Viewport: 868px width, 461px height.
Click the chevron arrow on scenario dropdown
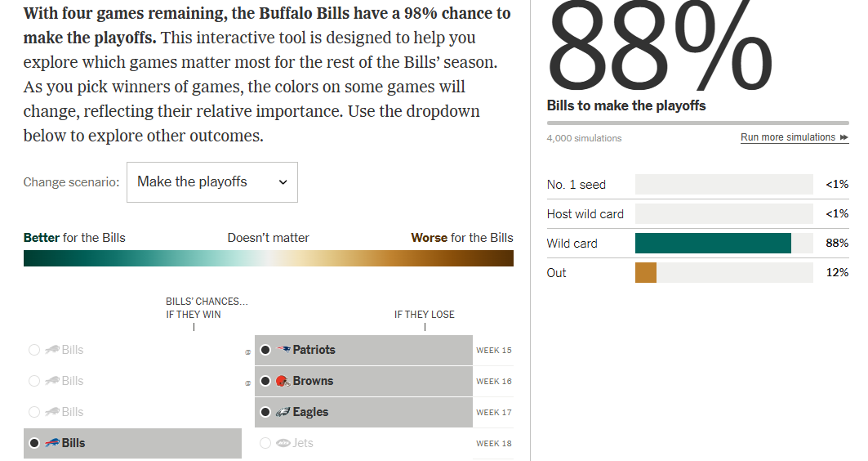[x=283, y=182]
